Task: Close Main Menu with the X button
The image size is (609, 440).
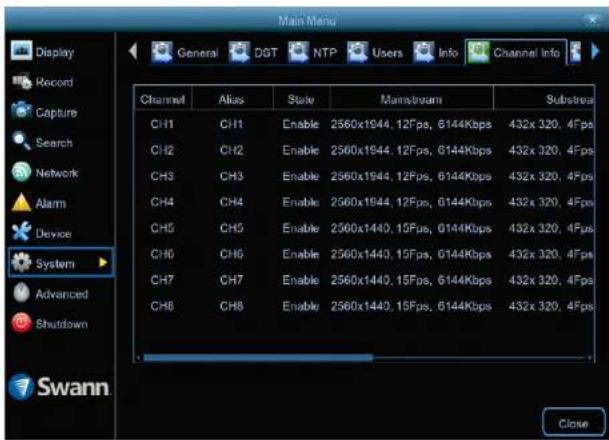Action: pos(593,19)
